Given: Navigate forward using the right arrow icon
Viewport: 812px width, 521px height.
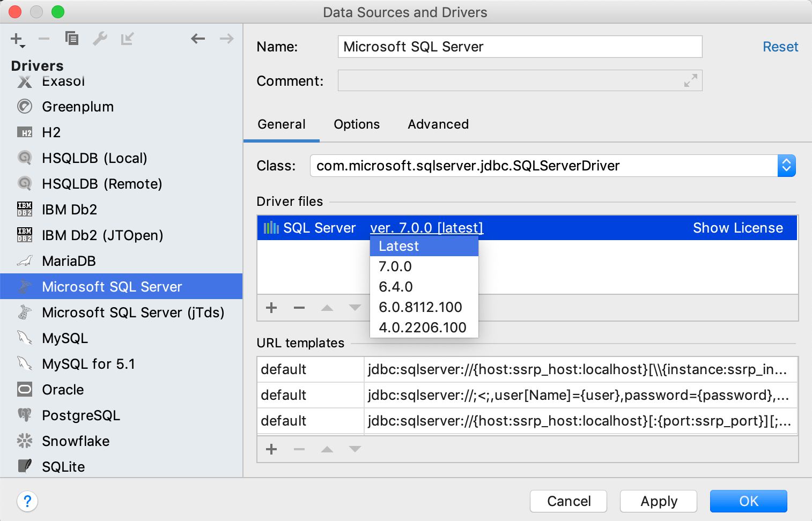Looking at the screenshot, I should (x=226, y=38).
